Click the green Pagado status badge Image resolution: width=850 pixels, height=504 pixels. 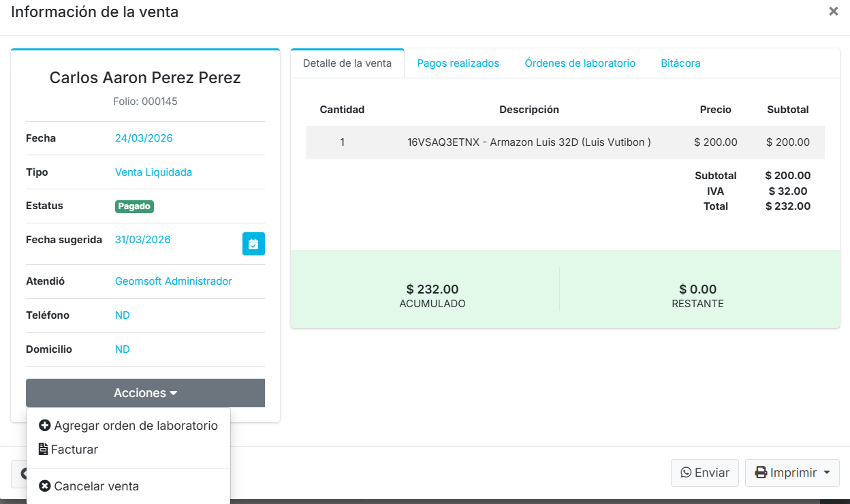coord(134,206)
